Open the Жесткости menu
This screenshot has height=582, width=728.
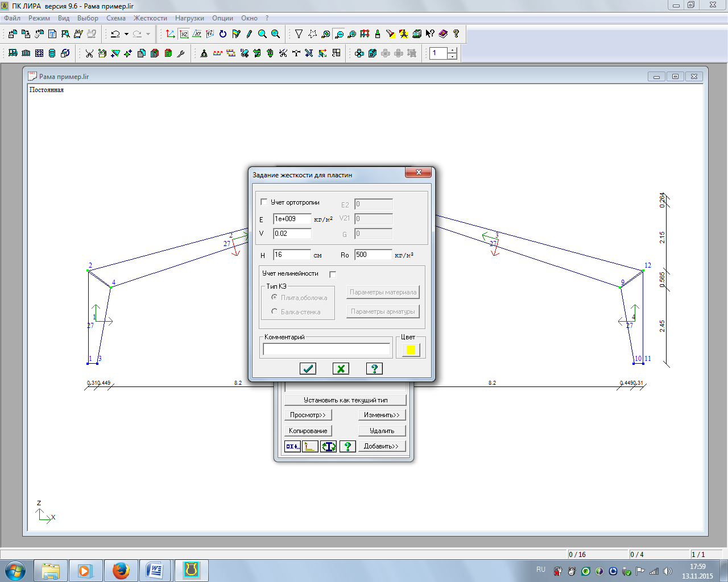click(x=150, y=18)
